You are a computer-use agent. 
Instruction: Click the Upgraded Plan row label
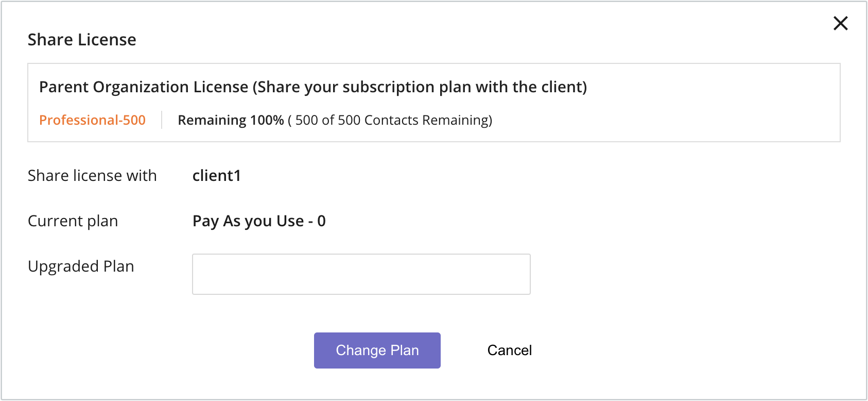pos(81,266)
